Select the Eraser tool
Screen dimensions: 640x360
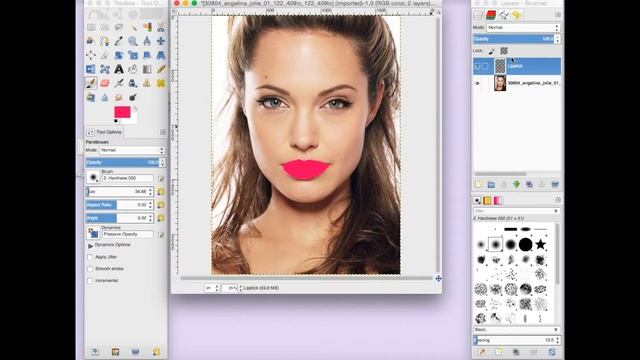point(105,83)
